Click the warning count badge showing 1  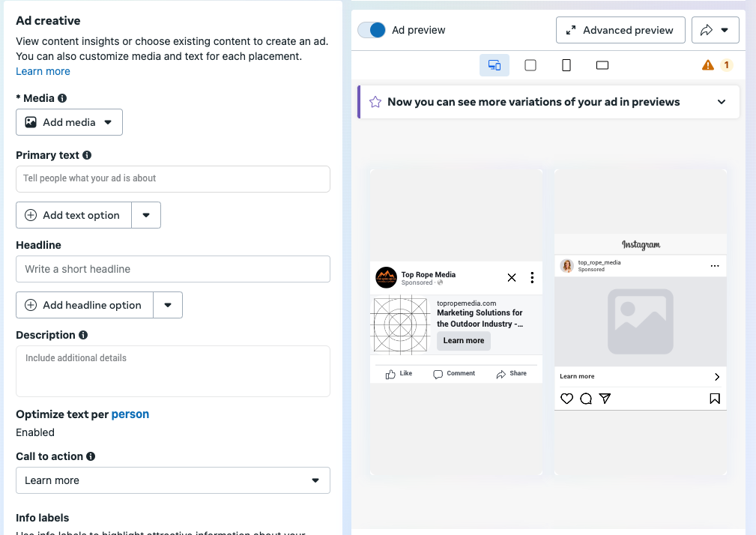click(x=727, y=65)
